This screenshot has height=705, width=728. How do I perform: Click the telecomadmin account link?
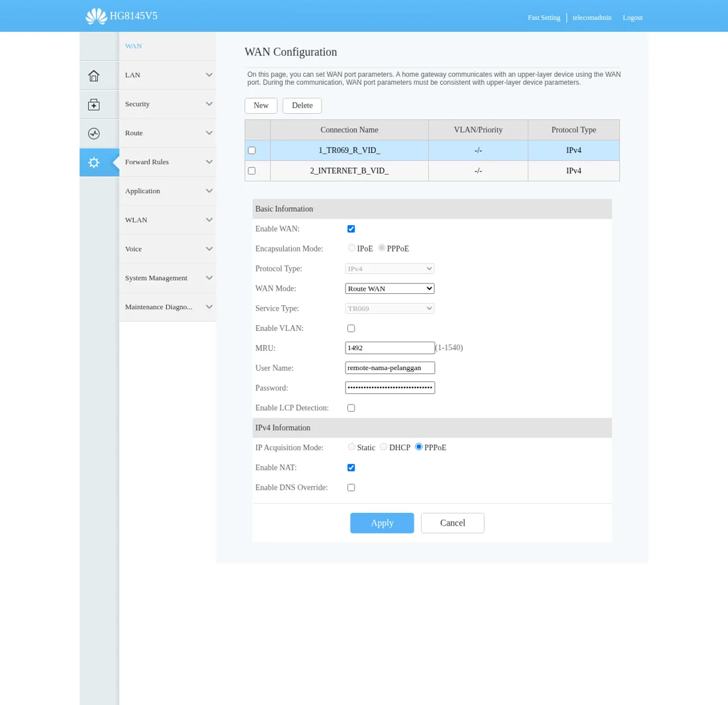tap(592, 18)
